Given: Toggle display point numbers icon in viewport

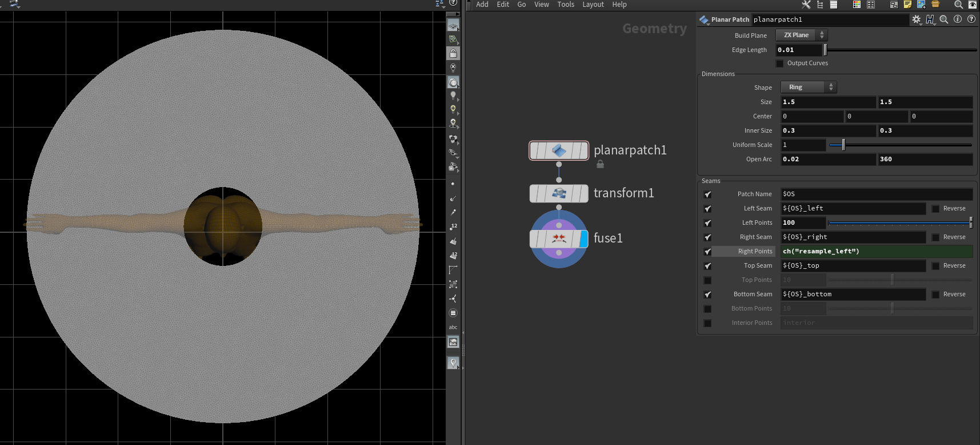Looking at the screenshot, I should (x=453, y=227).
